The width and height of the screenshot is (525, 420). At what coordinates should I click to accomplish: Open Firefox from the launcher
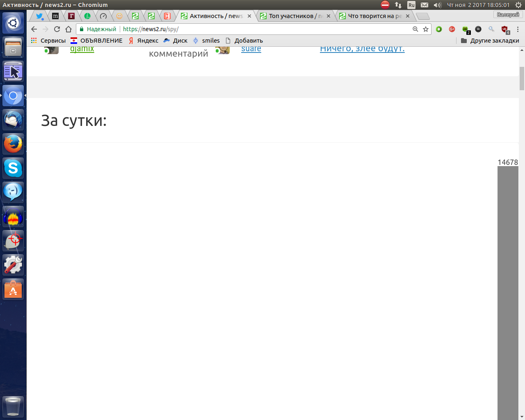point(13,144)
